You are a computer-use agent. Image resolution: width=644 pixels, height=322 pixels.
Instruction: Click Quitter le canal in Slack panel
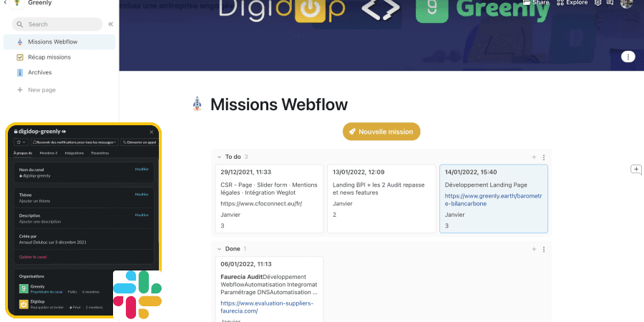[33, 257]
